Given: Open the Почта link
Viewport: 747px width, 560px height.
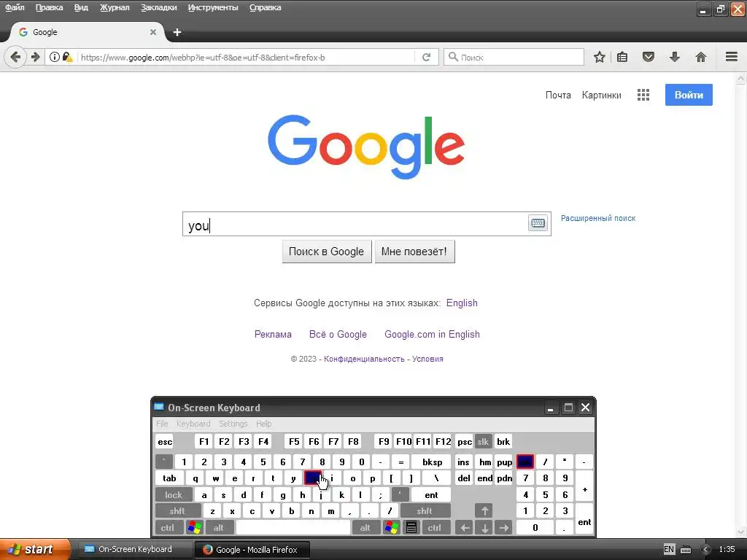Looking at the screenshot, I should click(x=558, y=95).
